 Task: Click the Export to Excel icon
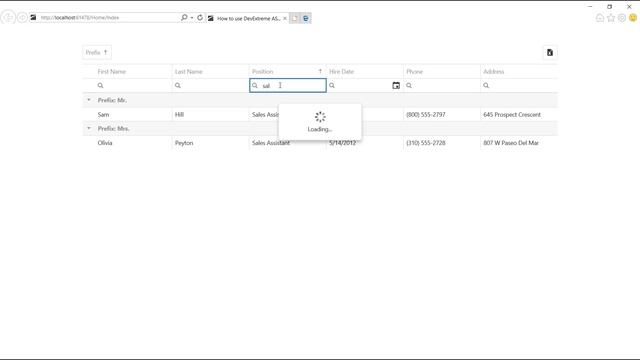click(550, 52)
